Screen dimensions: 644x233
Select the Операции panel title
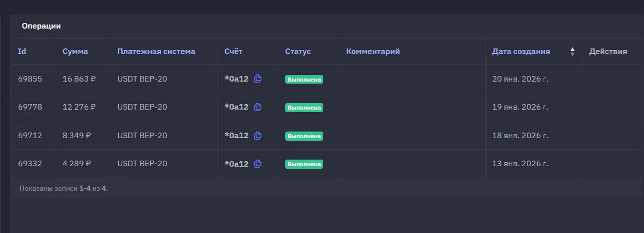pos(41,26)
